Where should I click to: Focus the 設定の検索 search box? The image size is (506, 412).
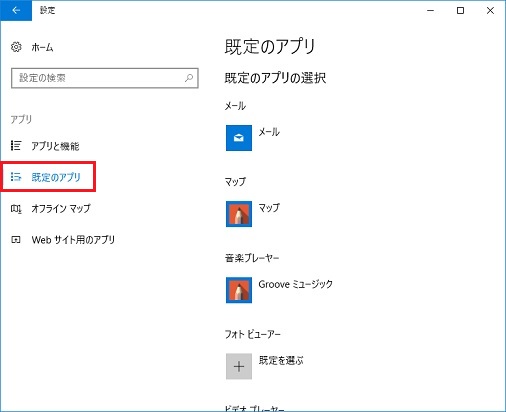pos(105,78)
